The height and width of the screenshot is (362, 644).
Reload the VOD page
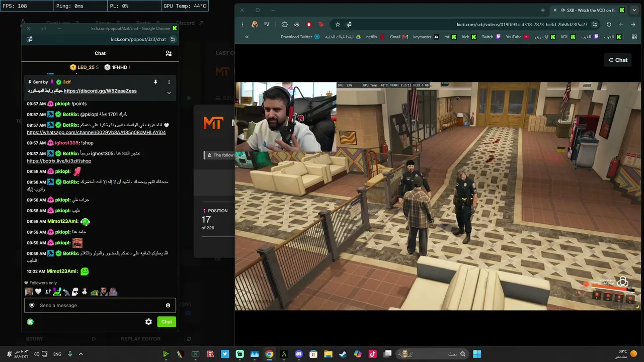pyautogui.click(x=609, y=24)
